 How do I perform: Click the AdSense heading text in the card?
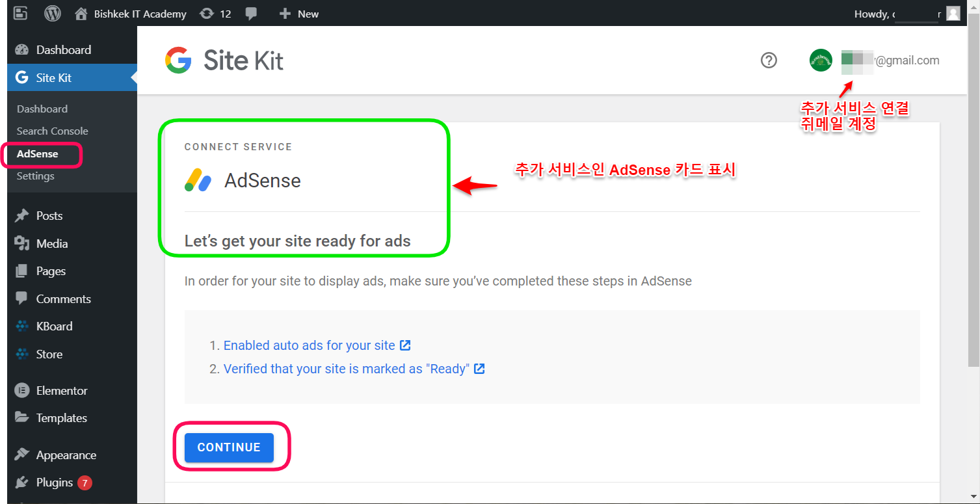[263, 180]
